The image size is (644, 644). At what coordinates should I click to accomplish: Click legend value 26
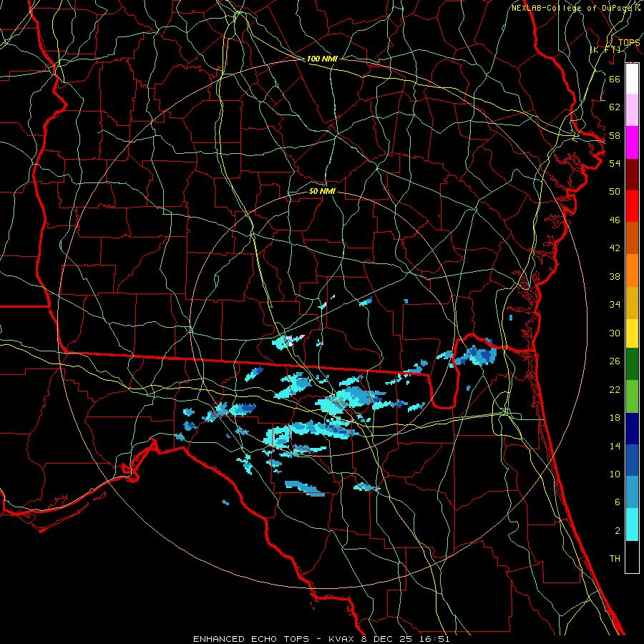point(615,361)
